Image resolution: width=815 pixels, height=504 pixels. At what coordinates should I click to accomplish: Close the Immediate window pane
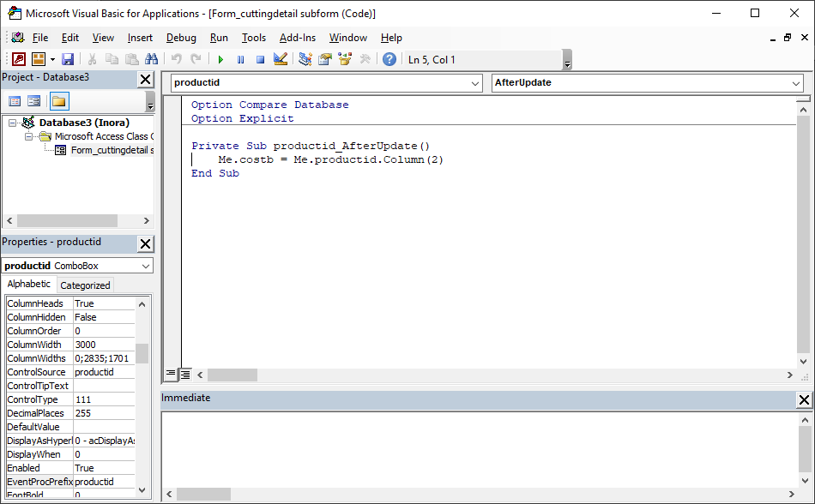click(804, 399)
